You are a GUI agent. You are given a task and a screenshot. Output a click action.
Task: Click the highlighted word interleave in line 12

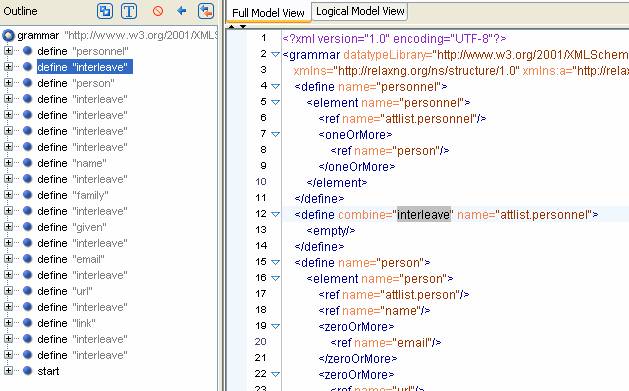click(x=424, y=215)
